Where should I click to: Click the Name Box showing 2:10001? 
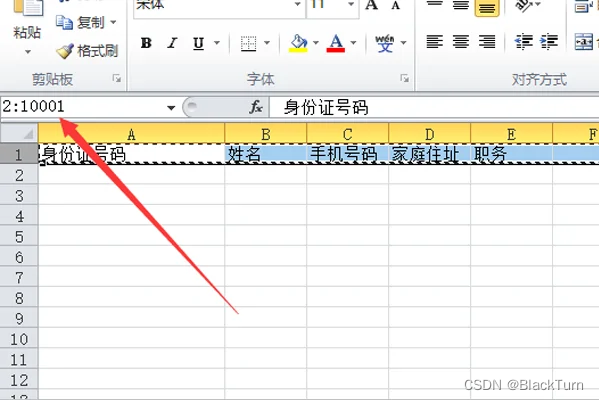(82, 107)
